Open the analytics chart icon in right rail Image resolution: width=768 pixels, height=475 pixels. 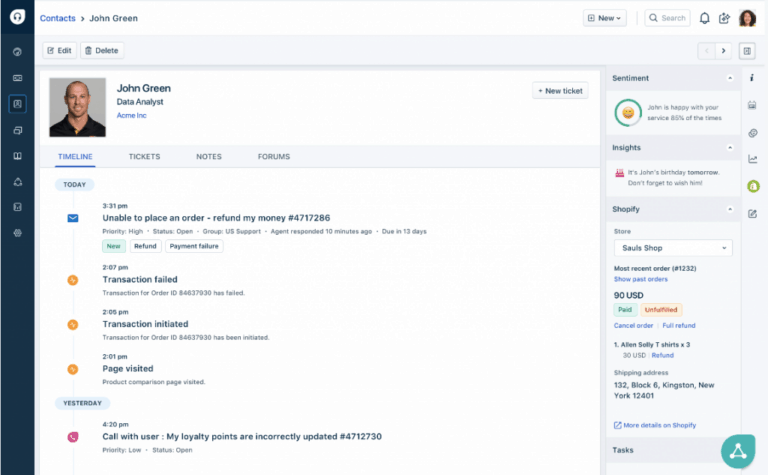(752, 158)
